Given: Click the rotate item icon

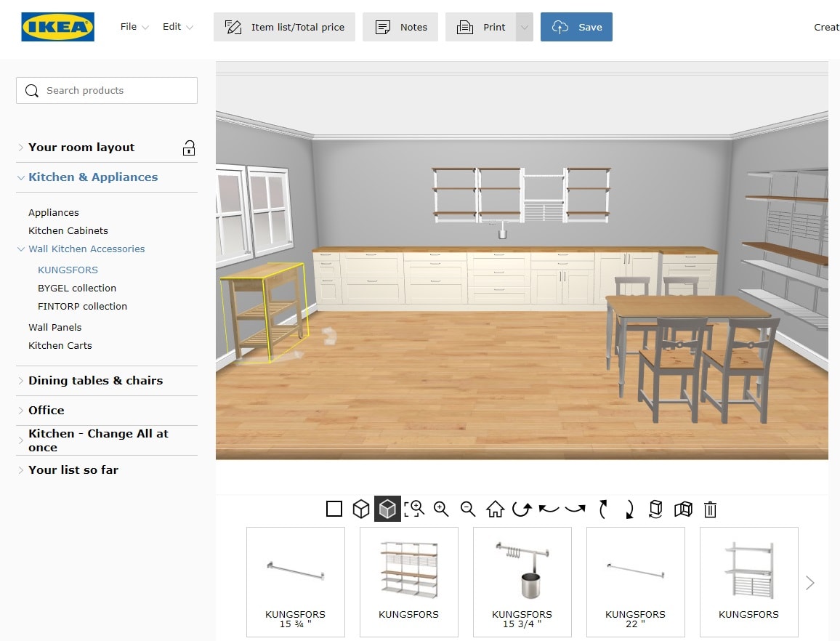Looking at the screenshot, I should (655, 509).
